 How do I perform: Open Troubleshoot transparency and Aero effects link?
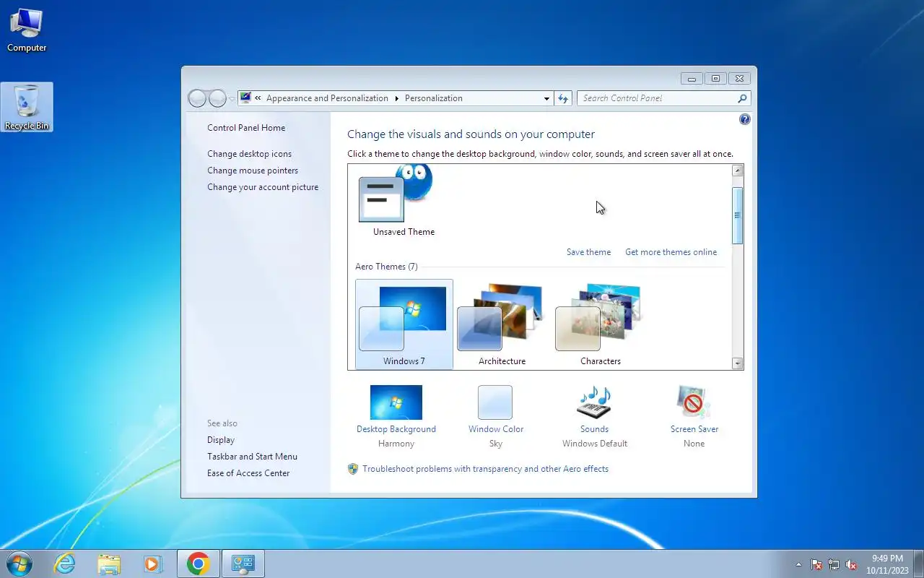(x=485, y=469)
